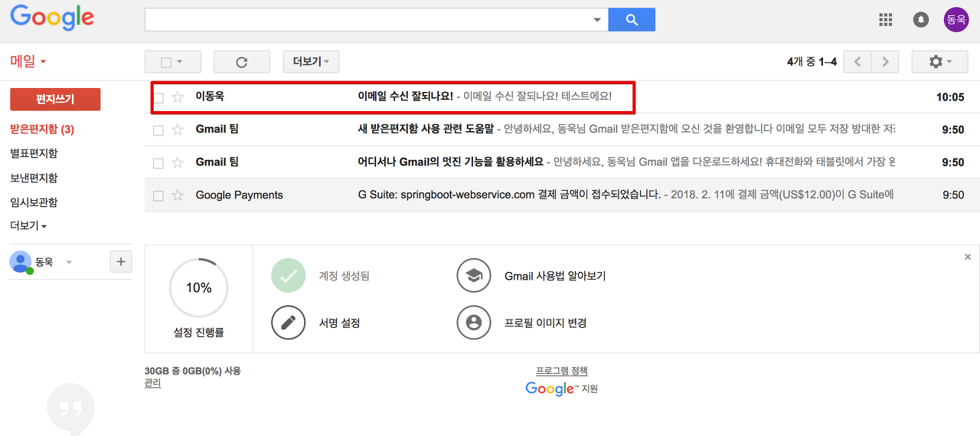
Task: Star the Gmail 팀 어디서나 Gmail email
Action: click(x=178, y=162)
